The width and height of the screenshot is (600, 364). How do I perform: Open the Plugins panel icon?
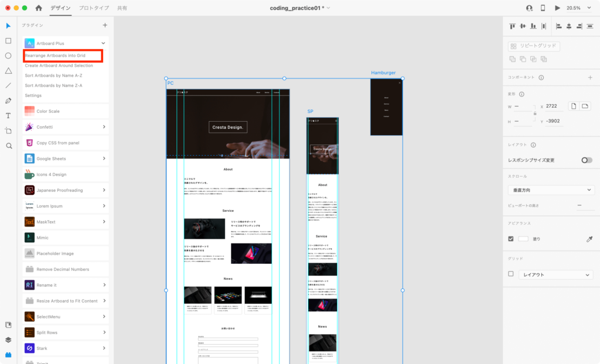coord(8,355)
